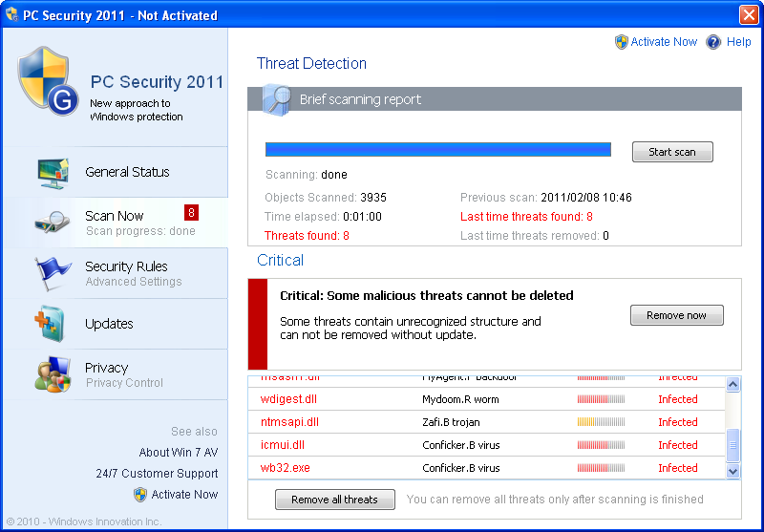764x532 pixels.
Task: Select the wdigest.dll file entry
Action: pyautogui.click(x=288, y=399)
